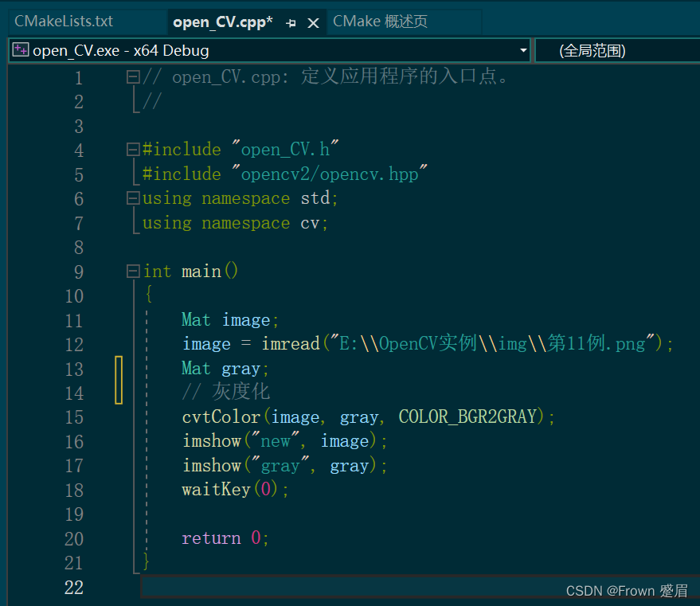This screenshot has width=700, height=606.
Task: Collapse the main function fold marker
Action: [x=132, y=271]
